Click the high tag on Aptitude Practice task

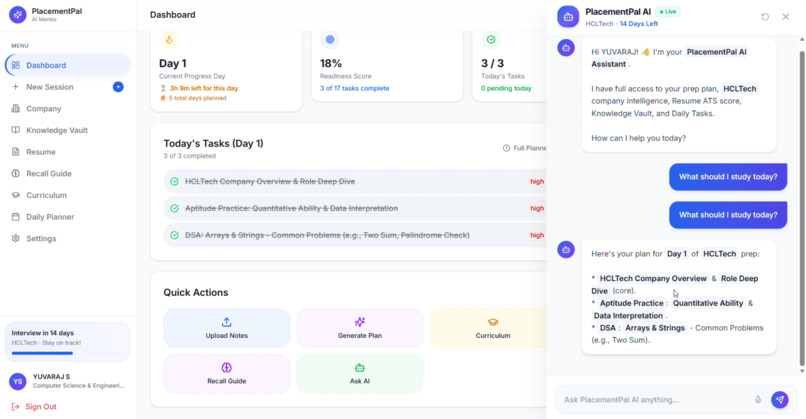(x=537, y=208)
